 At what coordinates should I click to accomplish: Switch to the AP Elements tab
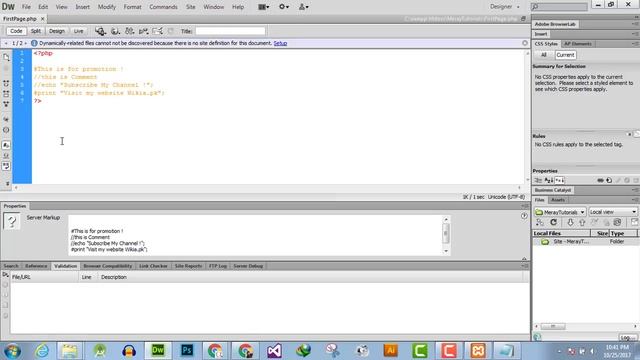click(x=578, y=44)
